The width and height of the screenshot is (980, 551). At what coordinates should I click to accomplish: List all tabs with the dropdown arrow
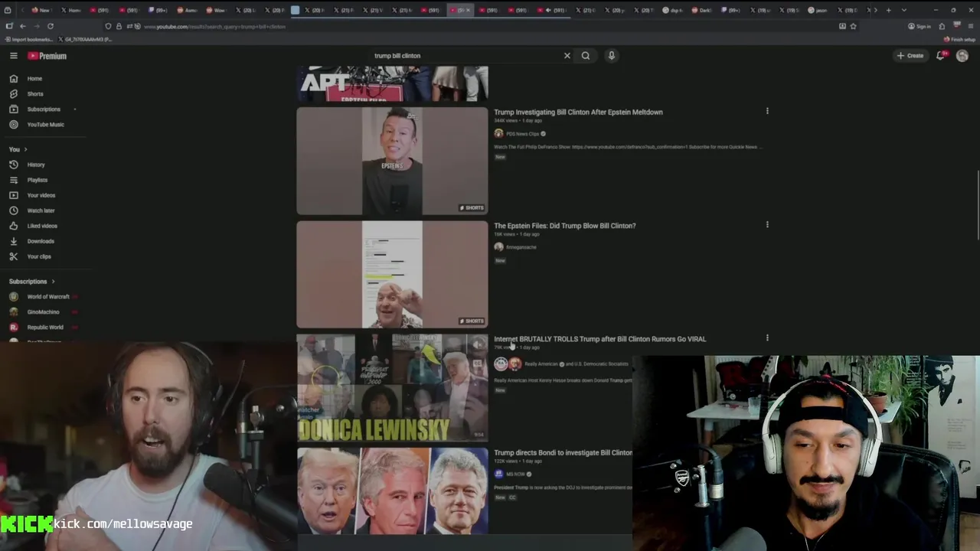click(904, 10)
